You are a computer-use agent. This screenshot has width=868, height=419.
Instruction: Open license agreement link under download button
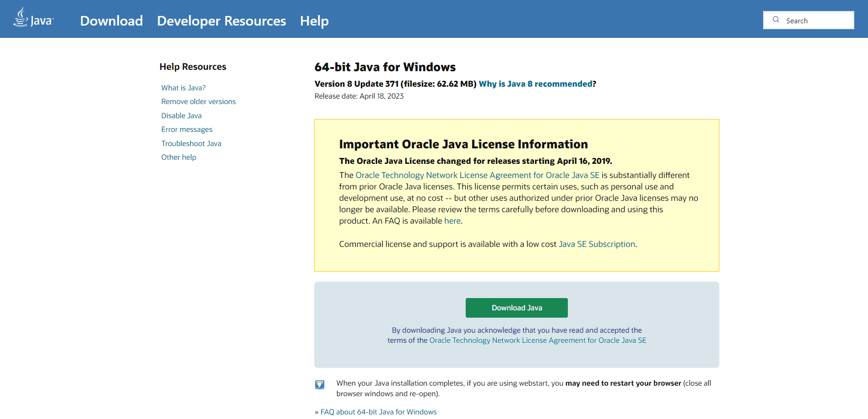point(538,340)
